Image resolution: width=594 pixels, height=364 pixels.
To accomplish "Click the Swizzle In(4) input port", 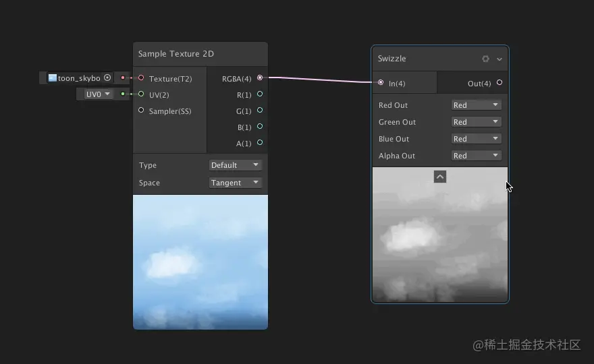I will pos(381,82).
